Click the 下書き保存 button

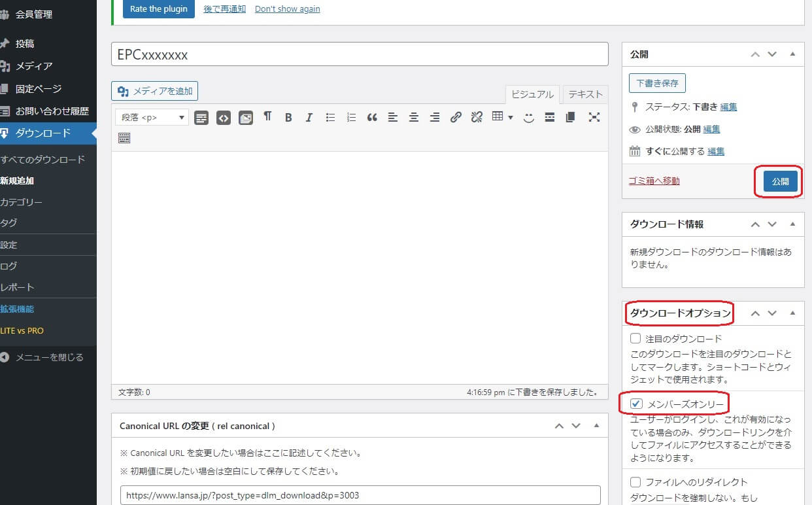pyautogui.click(x=658, y=83)
